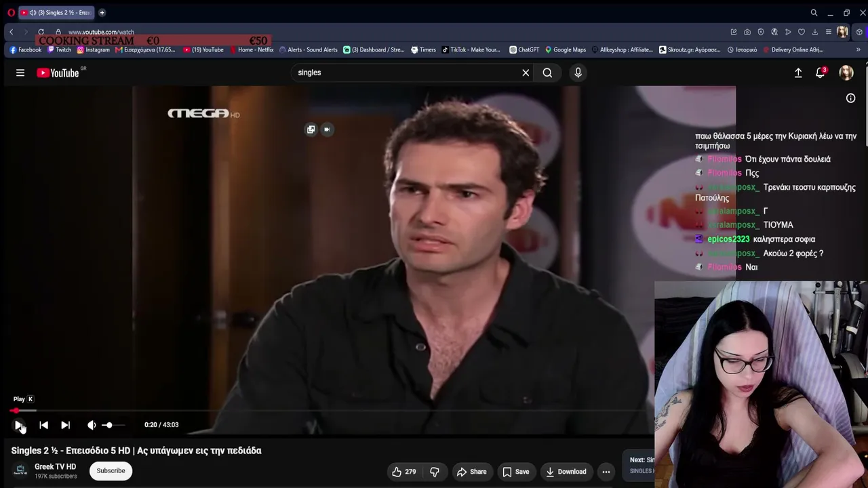This screenshot has width=868, height=488.
Task: Click chat username epicos2323
Action: (x=728, y=239)
